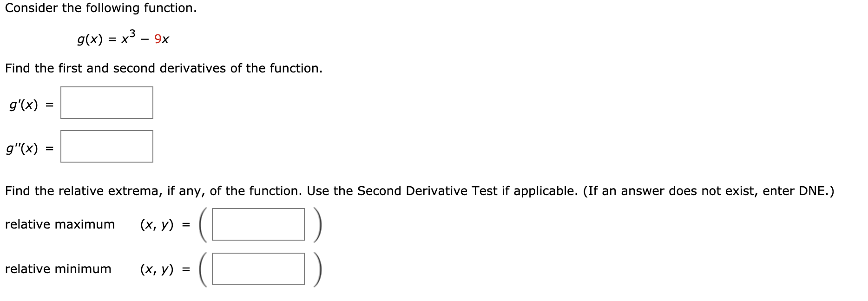The height and width of the screenshot is (301, 868).
Task: Select the function g(x) = x³ − 9x
Action: click(x=124, y=38)
